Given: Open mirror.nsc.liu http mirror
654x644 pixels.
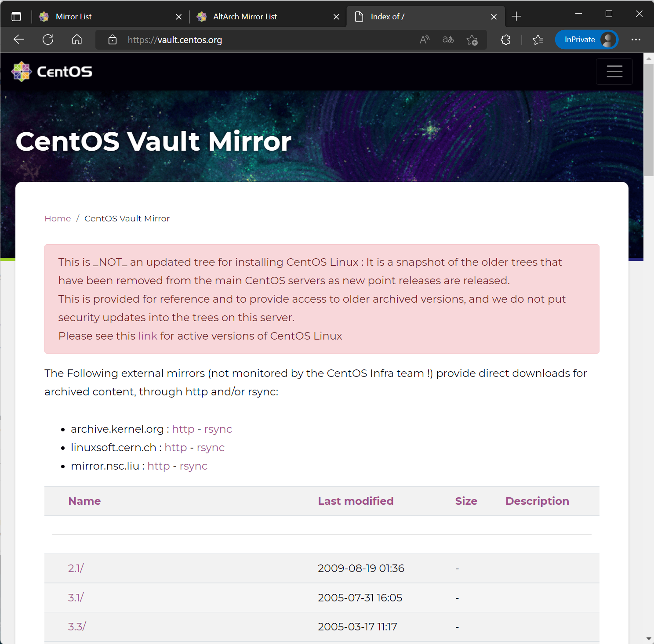Looking at the screenshot, I should coord(159,466).
